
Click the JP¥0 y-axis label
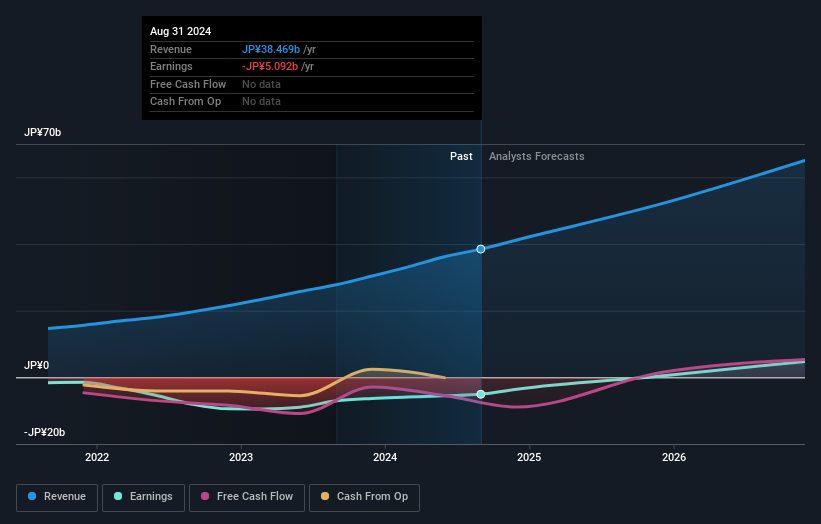click(37, 365)
